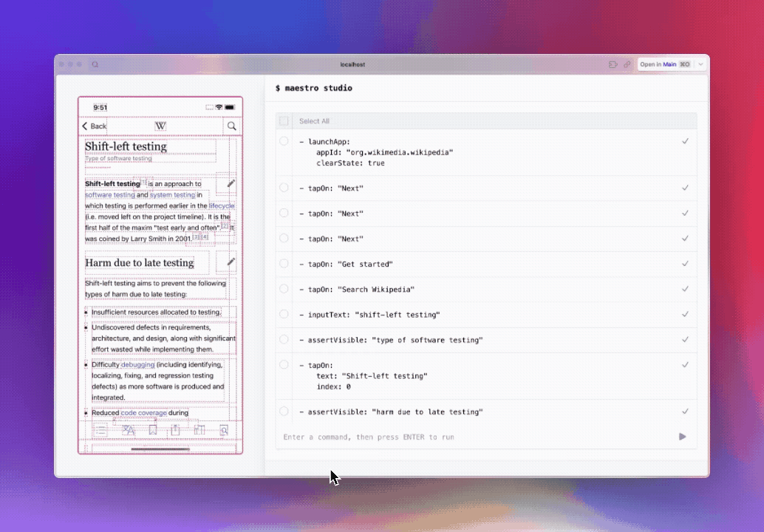Screen dimensions: 764x532
Task: Follow the system testing link
Action: coord(172,195)
